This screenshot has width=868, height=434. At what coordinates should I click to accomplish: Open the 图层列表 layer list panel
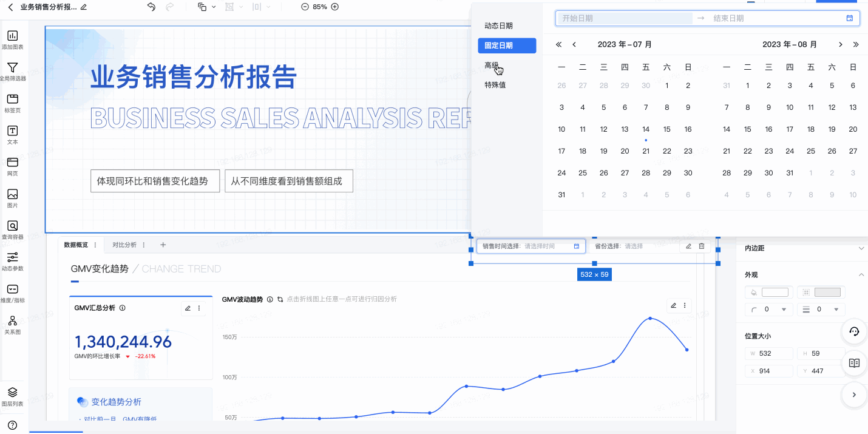(x=12, y=396)
